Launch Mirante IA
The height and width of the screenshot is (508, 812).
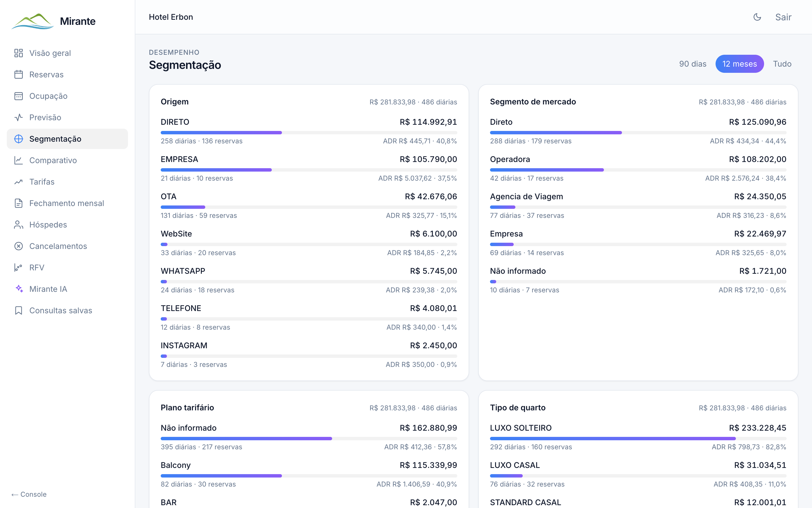coord(67,289)
